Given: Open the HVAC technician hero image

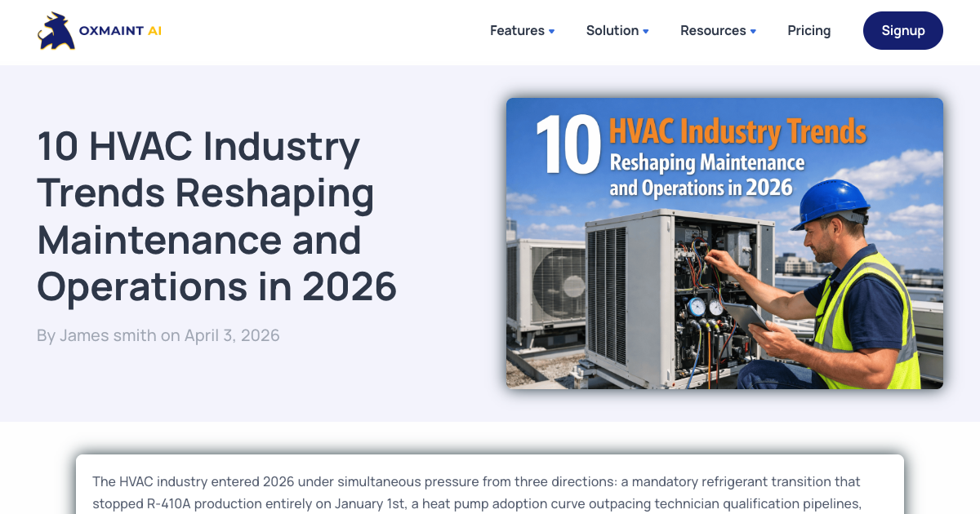Looking at the screenshot, I should tap(724, 243).
